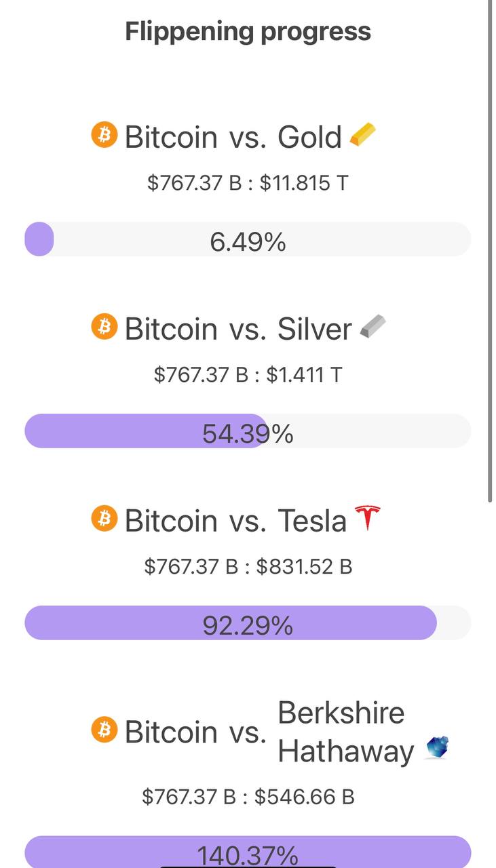Click the Berkshire Hathaway name text
Screen dimensions: 496x868
(x=345, y=732)
